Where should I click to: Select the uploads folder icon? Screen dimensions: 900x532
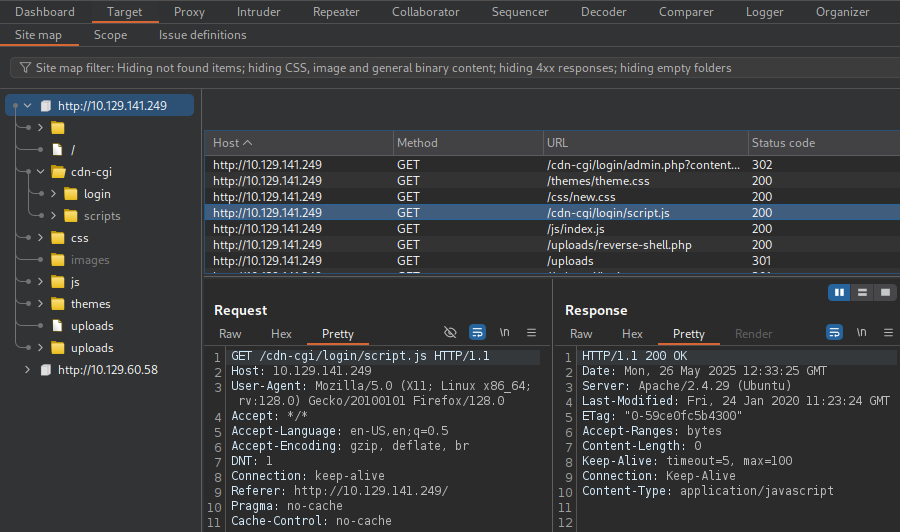point(57,348)
